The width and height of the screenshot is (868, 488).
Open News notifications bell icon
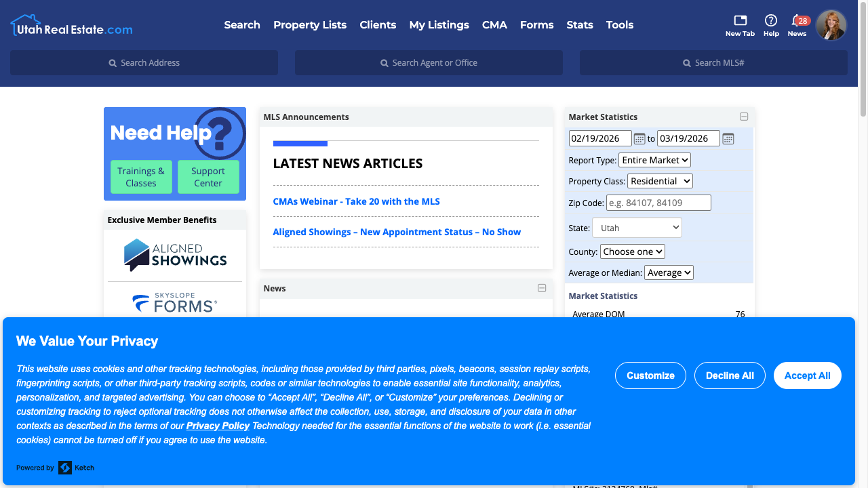point(797,21)
